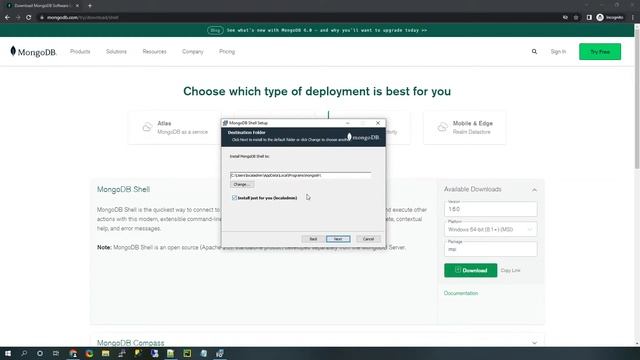Toggle Install just for you checkbox
The height and width of the screenshot is (360, 640).
(x=234, y=198)
